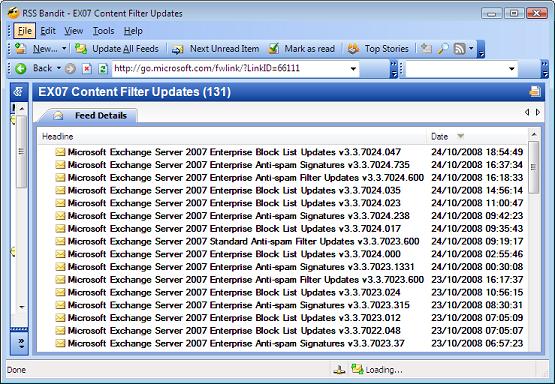Click the Update All Feeds icon

(x=81, y=48)
